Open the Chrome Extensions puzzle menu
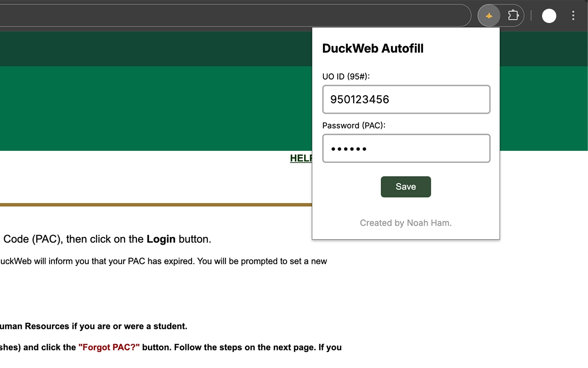 coord(513,16)
